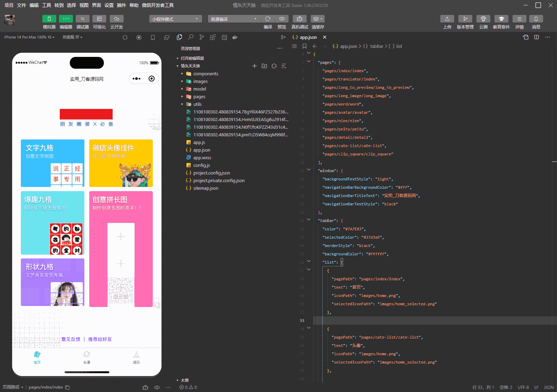The width and height of the screenshot is (557, 392).
Task: Click the cloud development (云开发) icon
Action: tap(117, 19)
